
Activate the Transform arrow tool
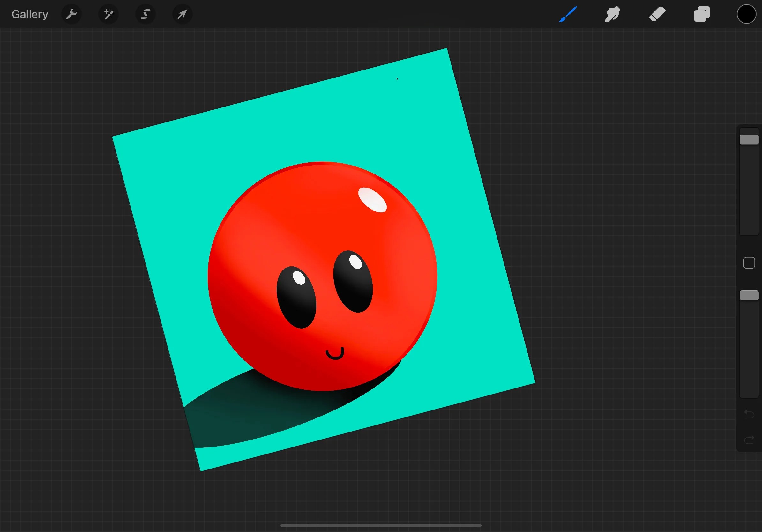coord(182,14)
